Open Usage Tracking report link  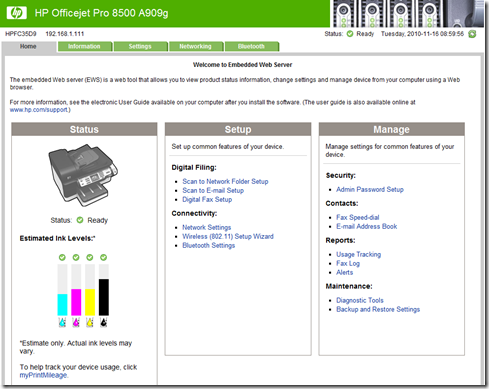click(359, 254)
